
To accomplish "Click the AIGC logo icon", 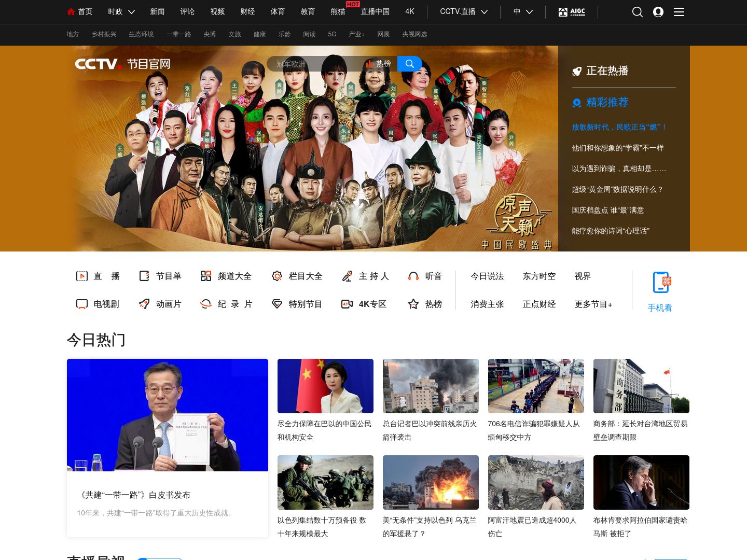I will click(x=572, y=12).
